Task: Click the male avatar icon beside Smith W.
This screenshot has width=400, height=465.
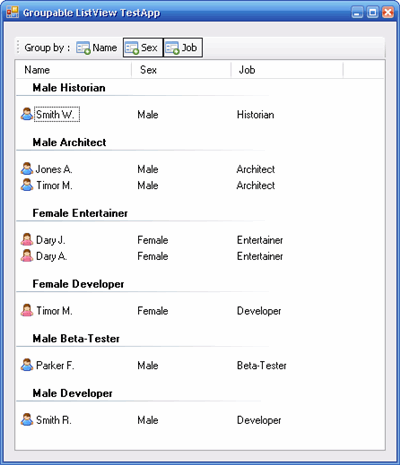Action: (x=27, y=114)
